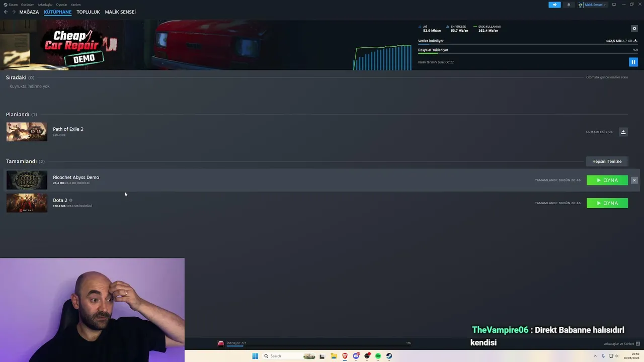Open Spotify from the taskbar
Image resolution: width=644 pixels, height=362 pixels.
pos(378,356)
